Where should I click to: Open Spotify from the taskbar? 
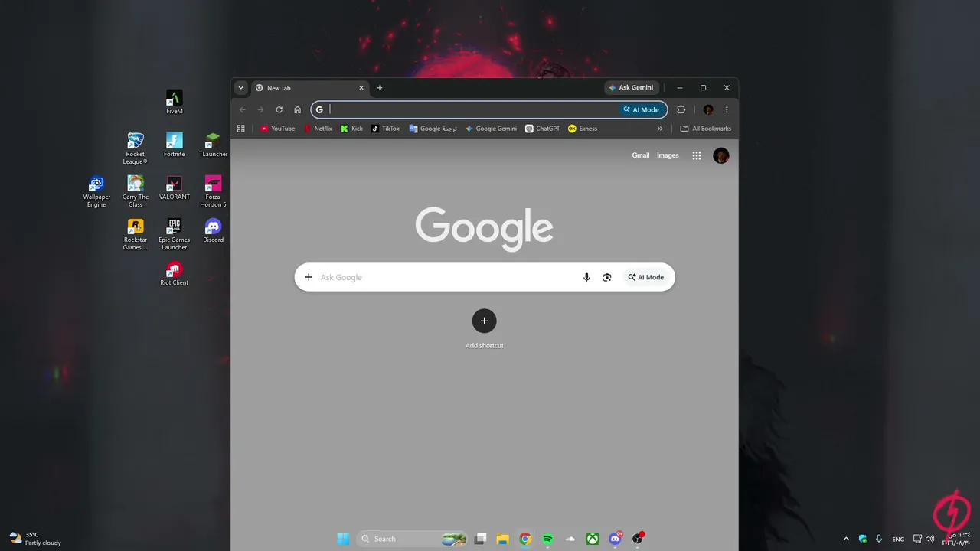pos(548,539)
